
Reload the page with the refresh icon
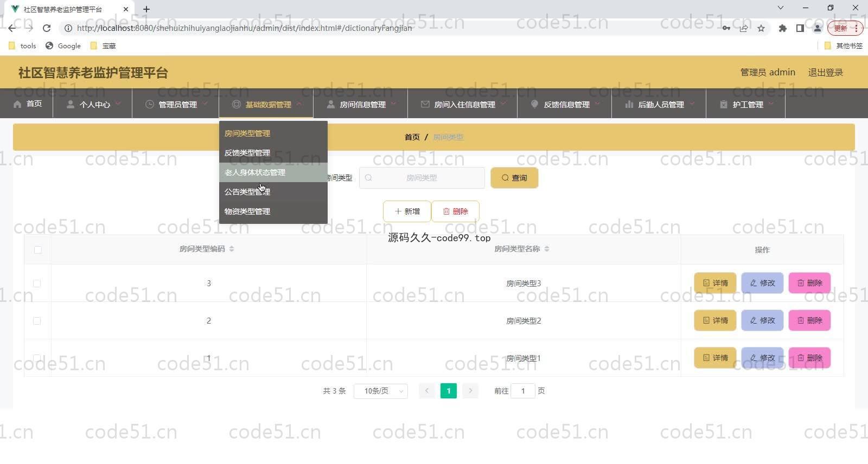47,28
